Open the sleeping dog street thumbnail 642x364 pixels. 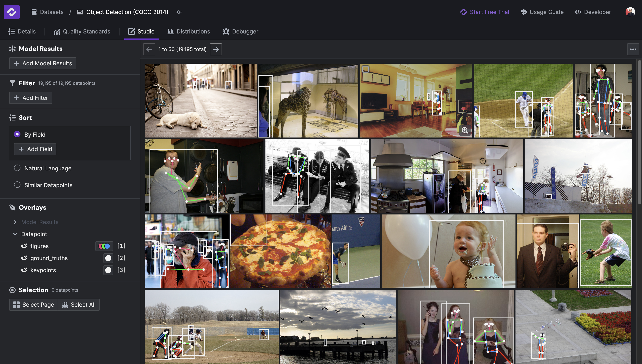click(x=200, y=100)
